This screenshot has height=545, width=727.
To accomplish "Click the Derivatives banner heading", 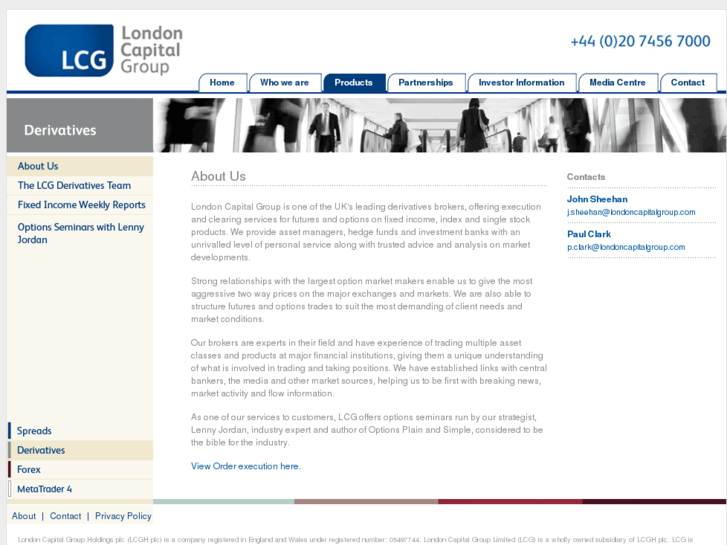I will click(x=60, y=130).
